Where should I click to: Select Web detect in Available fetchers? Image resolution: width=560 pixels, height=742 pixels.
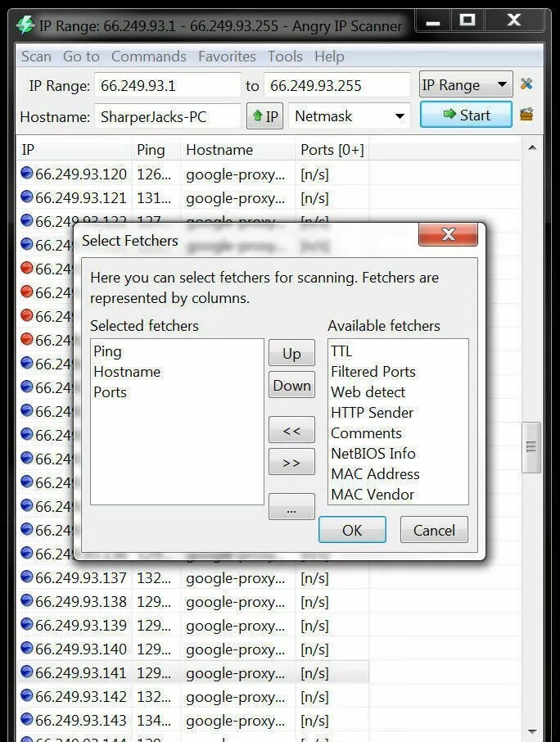coord(368,392)
